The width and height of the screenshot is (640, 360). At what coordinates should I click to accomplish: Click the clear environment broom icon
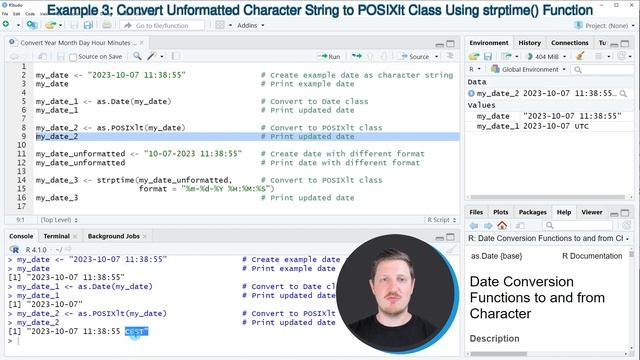580,56
